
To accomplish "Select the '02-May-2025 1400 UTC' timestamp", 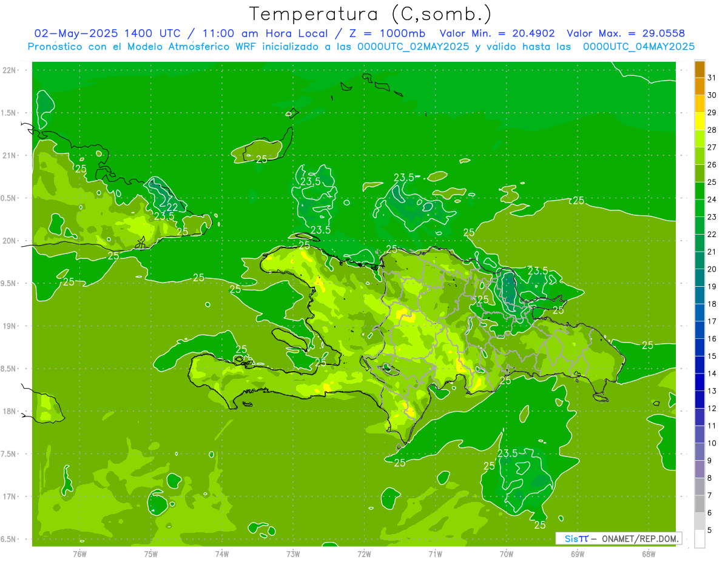I will click(x=108, y=33).
